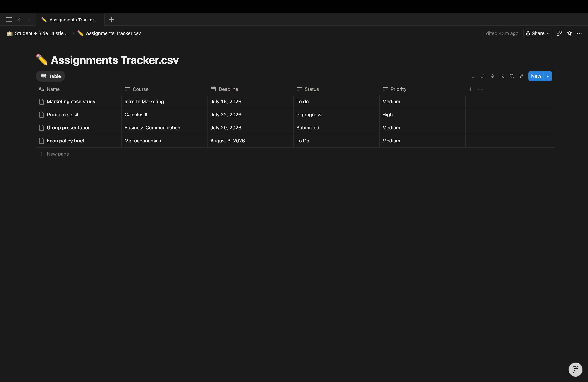Image resolution: width=588 pixels, height=382 pixels.
Task: Go back with the left arrow
Action: pyautogui.click(x=19, y=19)
